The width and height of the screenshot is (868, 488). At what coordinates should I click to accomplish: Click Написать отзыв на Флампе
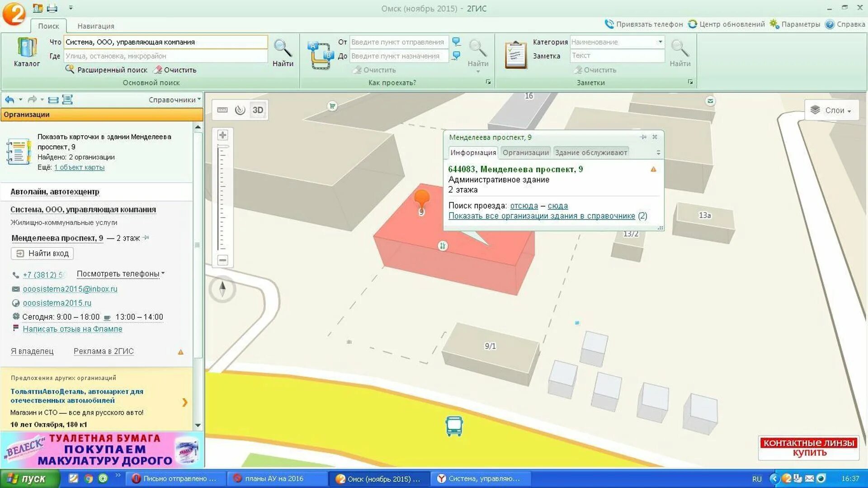pyautogui.click(x=72, y=329)
